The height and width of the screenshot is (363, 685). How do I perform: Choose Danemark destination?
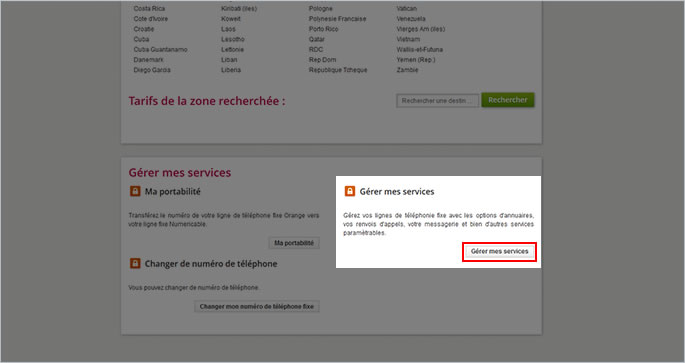[x=149, y=59]
